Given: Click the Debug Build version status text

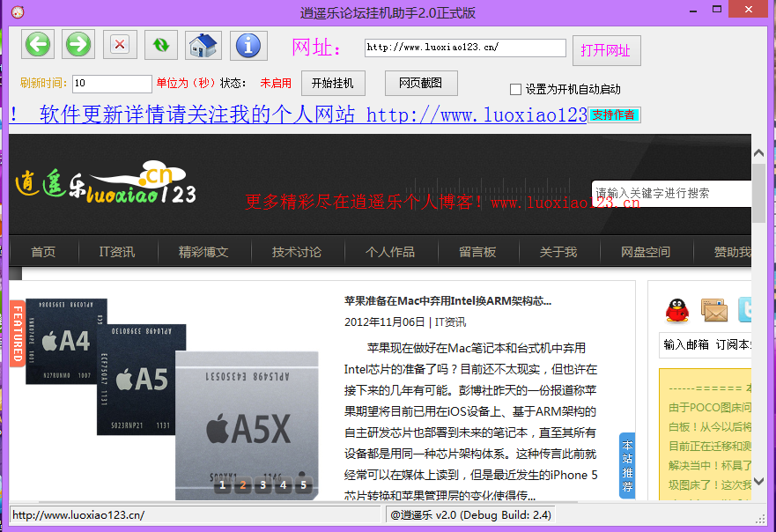Looking at the screenshot, I should point(470,515).
